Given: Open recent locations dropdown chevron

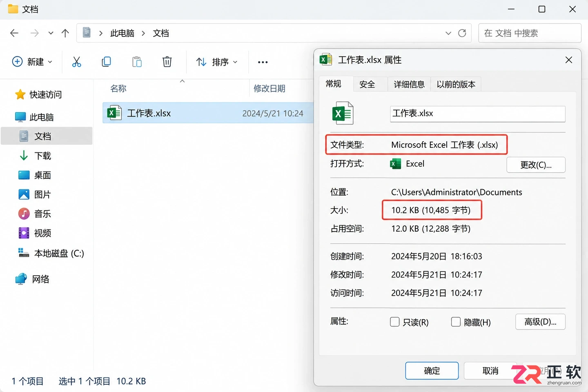Looking at the screenshot, I should (x=51, y=33).
